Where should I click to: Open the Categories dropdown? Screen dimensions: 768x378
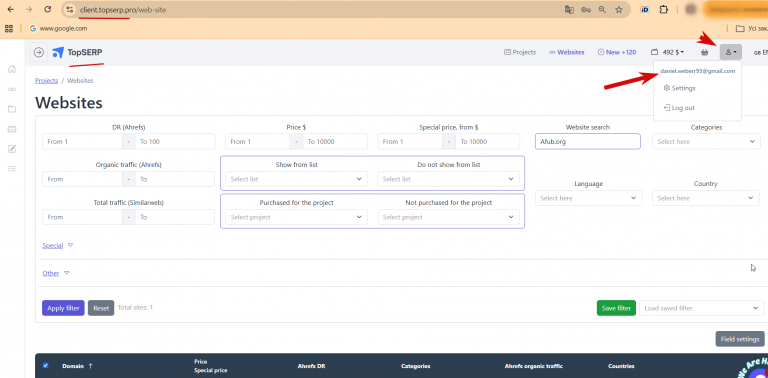(706, 142)
